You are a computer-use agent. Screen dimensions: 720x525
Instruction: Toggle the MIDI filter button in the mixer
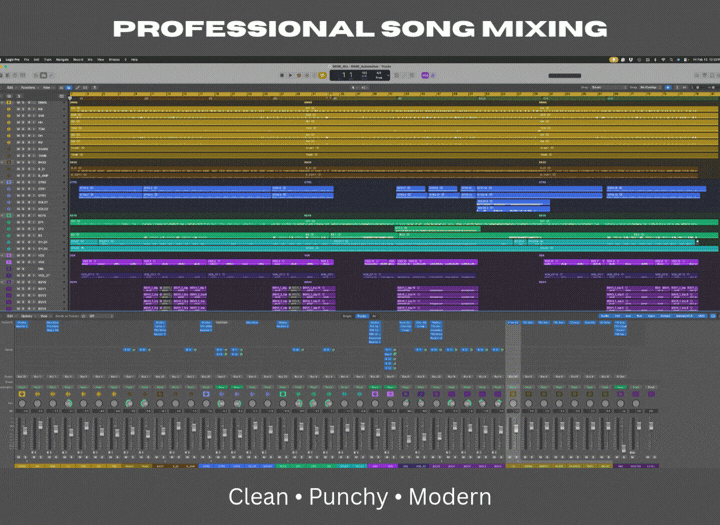[702, 316]
